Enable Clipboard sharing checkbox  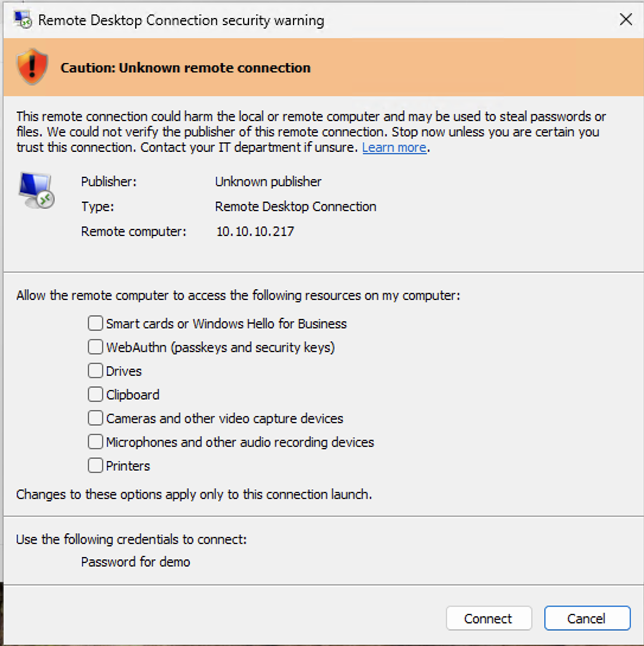click(x=95, y=394)
